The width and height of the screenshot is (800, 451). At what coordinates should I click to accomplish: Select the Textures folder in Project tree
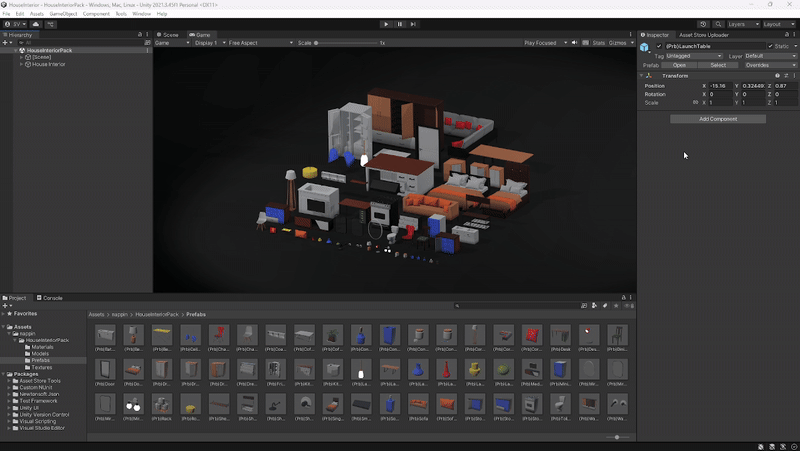click(42, 367)
